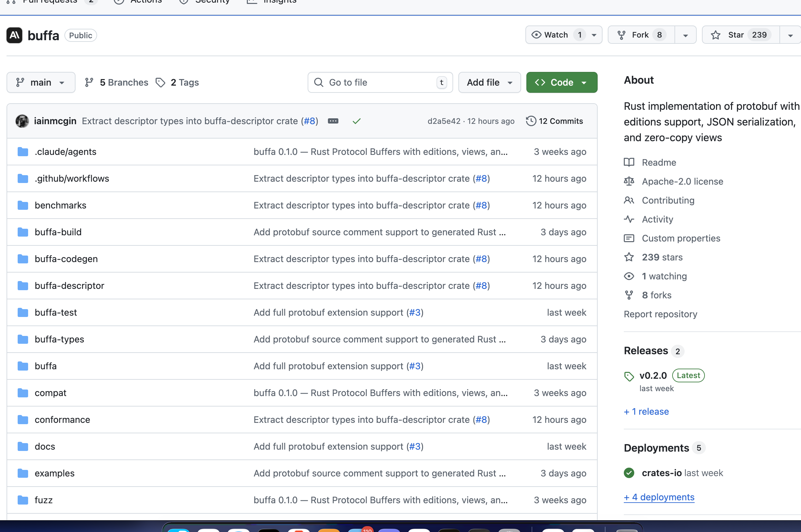Click the buffa-codegen folder icon
The height and width of the screenshot is (532, 801).
click(23, 259)
